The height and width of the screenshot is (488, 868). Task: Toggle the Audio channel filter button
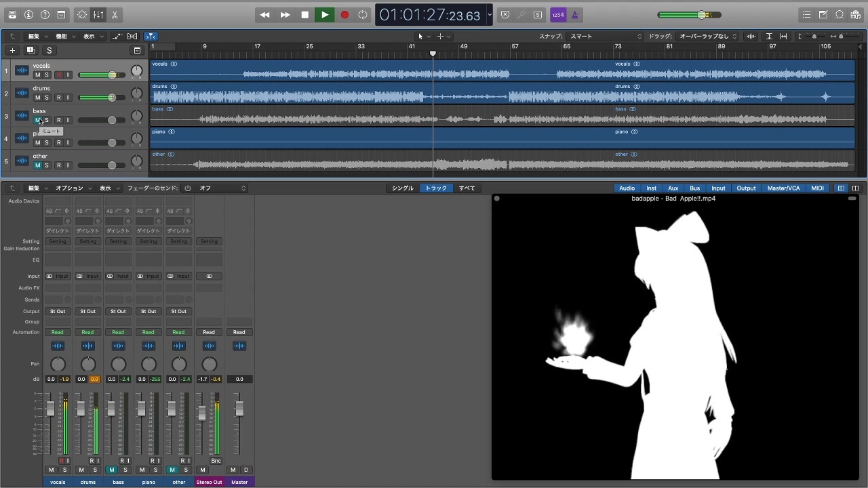point(627,188)
